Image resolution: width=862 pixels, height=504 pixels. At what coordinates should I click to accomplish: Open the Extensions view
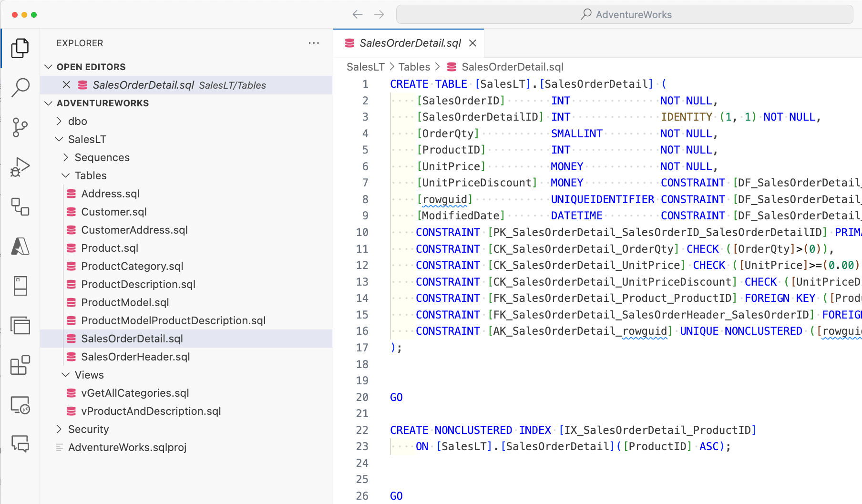click(19, 365)
